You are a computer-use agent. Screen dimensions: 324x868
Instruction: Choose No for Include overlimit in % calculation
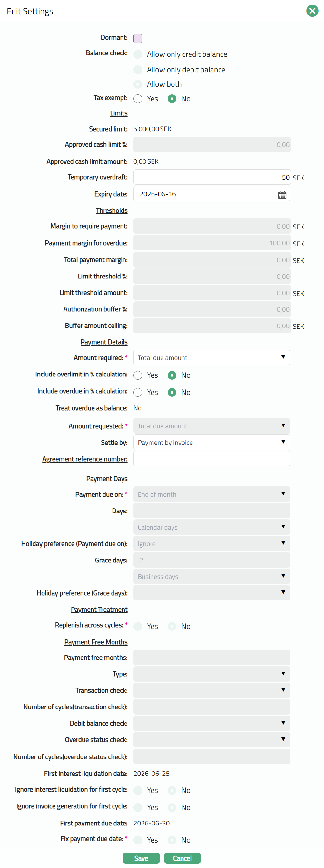tap(172, 375)
